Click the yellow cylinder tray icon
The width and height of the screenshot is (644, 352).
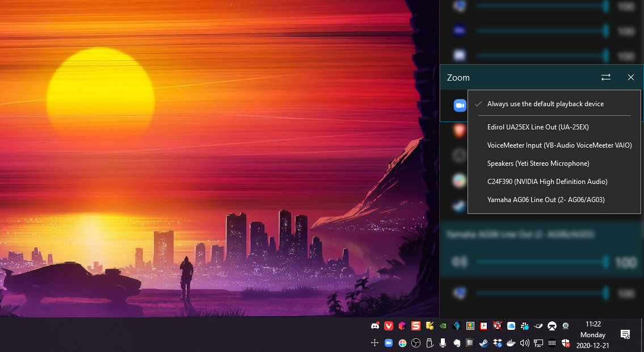point(430,326)
